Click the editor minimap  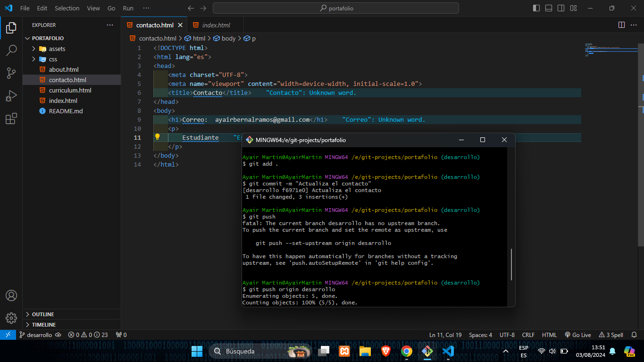[611, 50]
